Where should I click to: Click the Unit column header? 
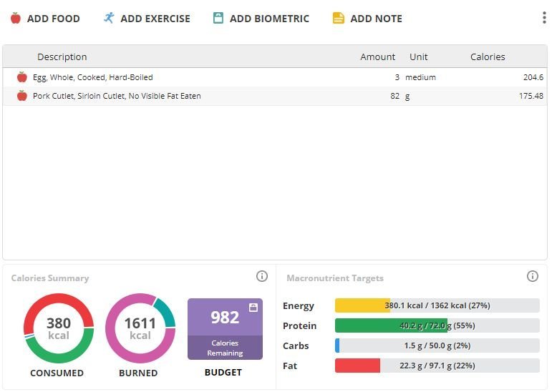pyautogui.click(x=418, y=57)
